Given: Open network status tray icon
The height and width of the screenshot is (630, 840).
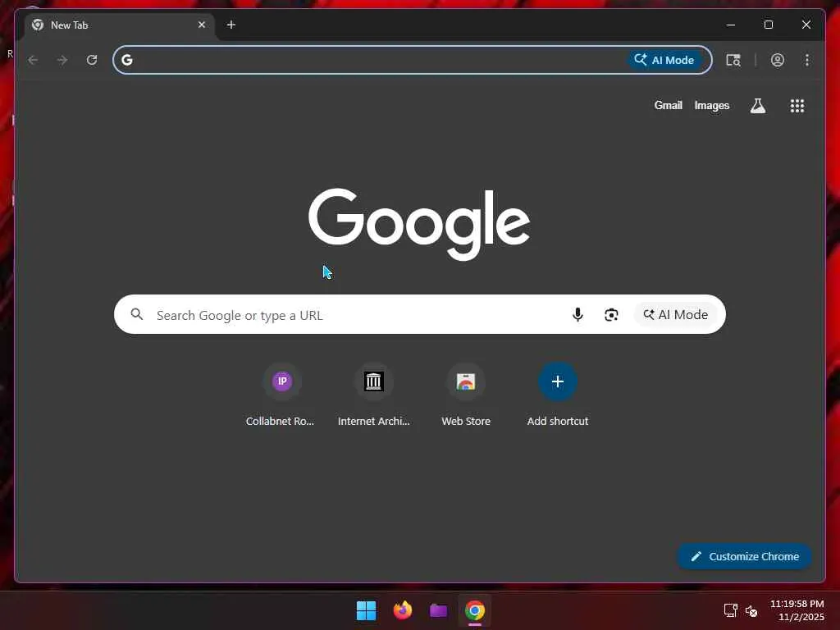Looking at the screenshot, I should tap(730, 610).
